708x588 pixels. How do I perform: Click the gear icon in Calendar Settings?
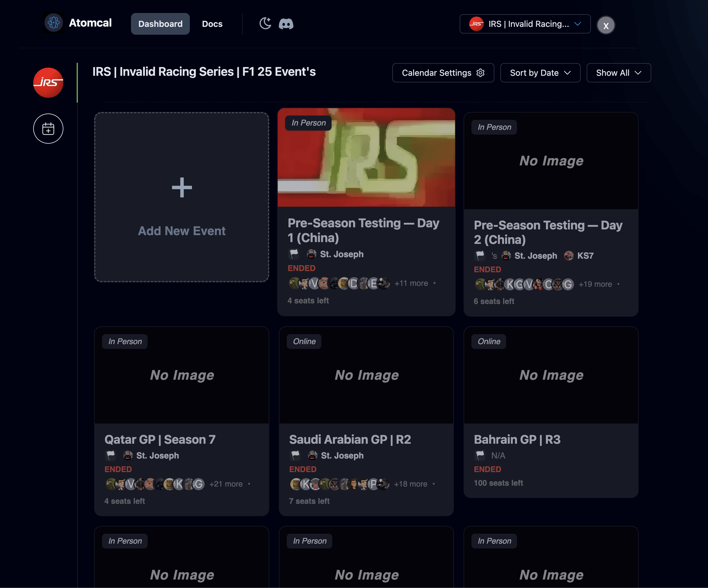click(480, 73)
